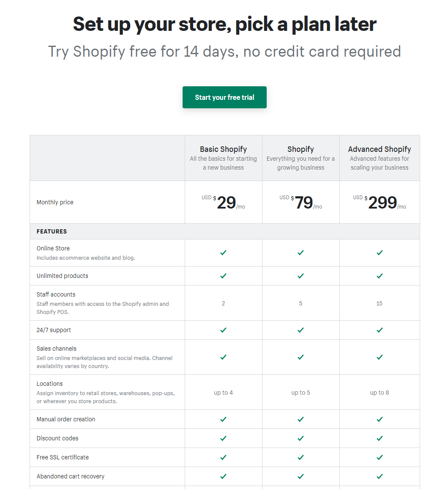
Task: Click the Shopify plan column heading
Action: [300, 149]
